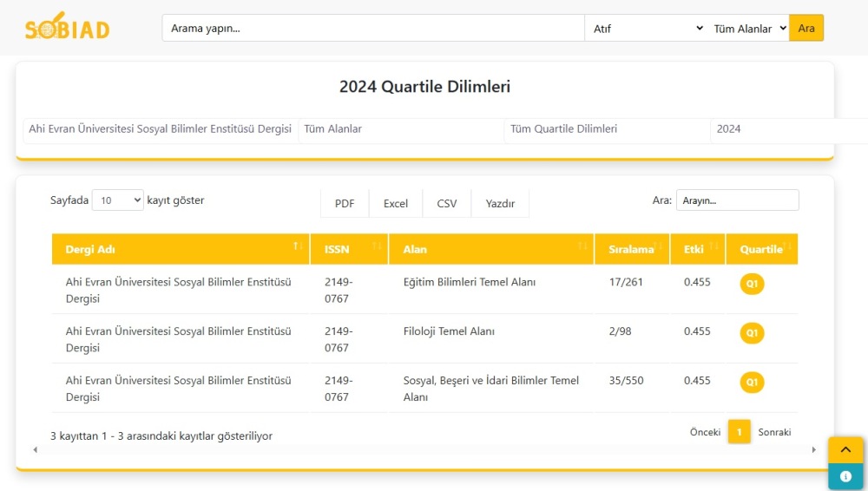Screen dimensions: 868x491
Task: Sort by Quartile column
Action: (x=762, y=249)
